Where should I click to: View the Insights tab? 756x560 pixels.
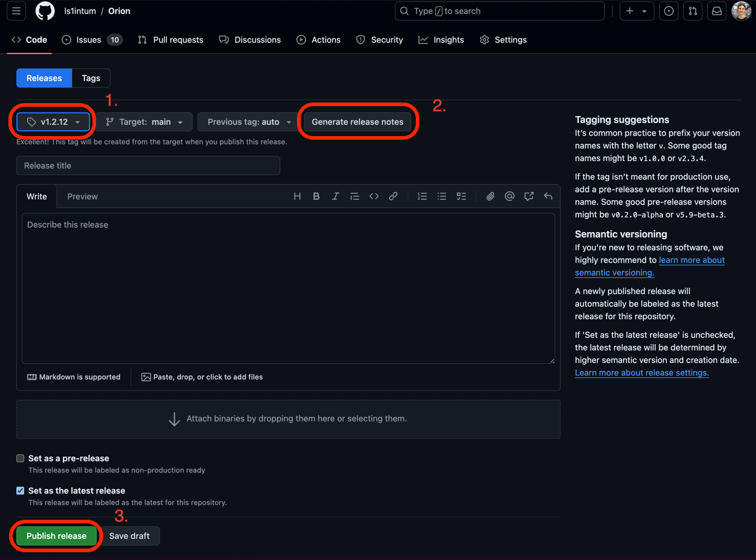point(441,40)
